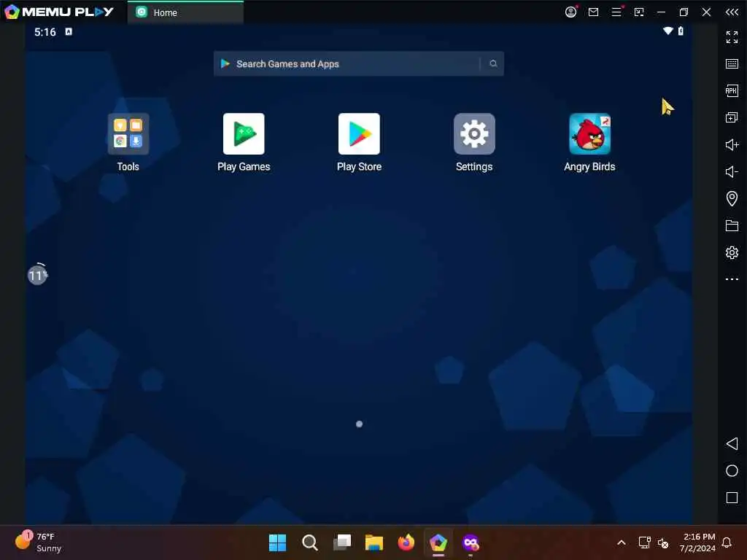Open keyboard mapping tool
The height and width of the screenshot is (560, 747).
(x=732, y=64)
